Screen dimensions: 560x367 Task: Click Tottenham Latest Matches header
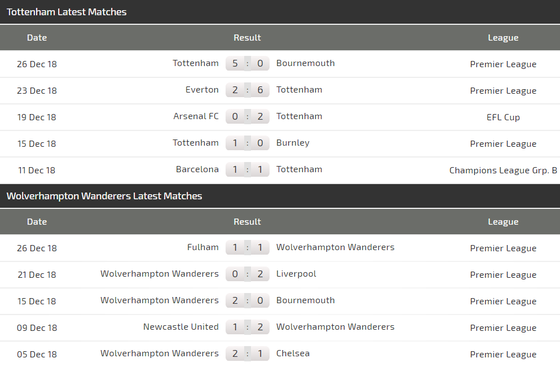pos(66,12)
